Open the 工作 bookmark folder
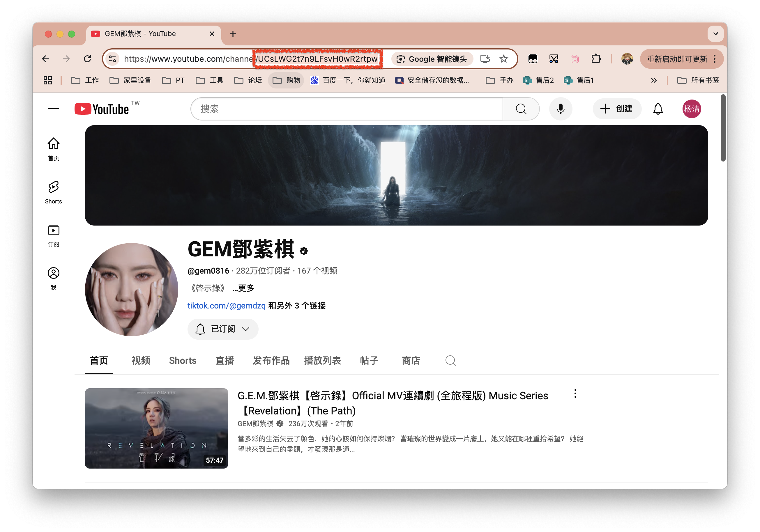The width and height of the screenshot is (760, 532). pyautogui.click(x=85, y=80)
